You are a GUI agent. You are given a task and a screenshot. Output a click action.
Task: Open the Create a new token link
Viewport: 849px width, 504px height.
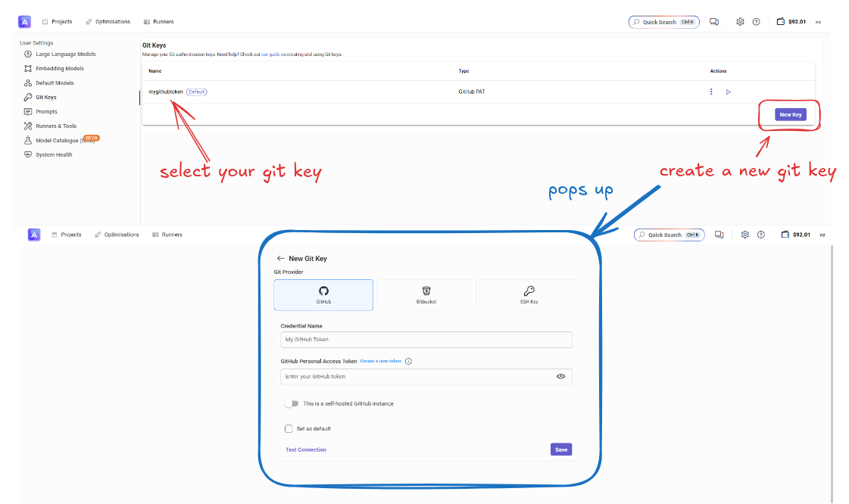380,361
